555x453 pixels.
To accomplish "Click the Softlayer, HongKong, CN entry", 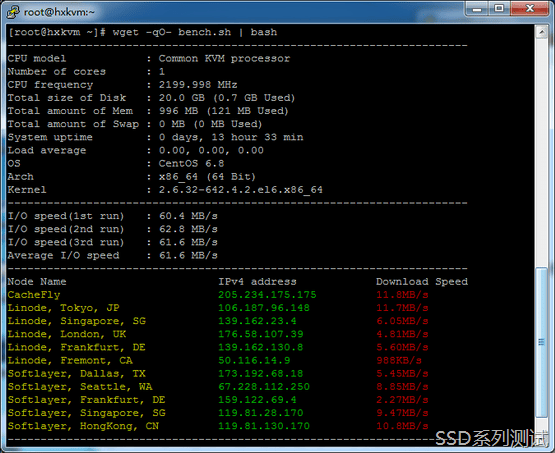I will pos(83,426).
